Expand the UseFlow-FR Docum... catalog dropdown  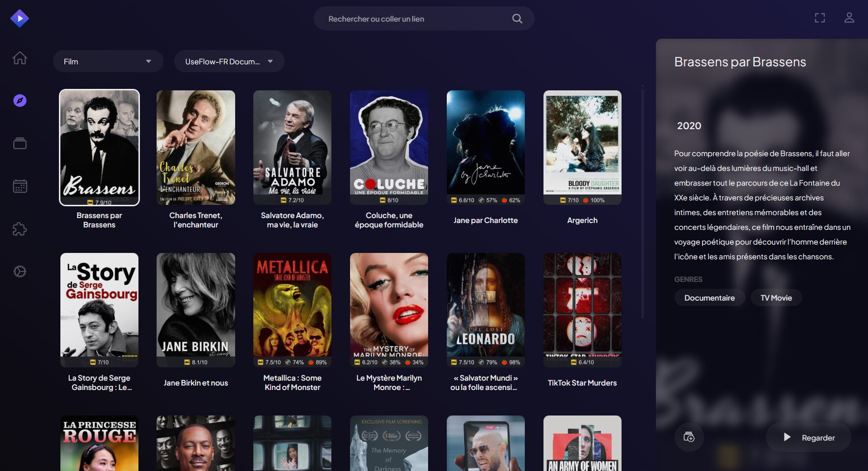[229, 61]
